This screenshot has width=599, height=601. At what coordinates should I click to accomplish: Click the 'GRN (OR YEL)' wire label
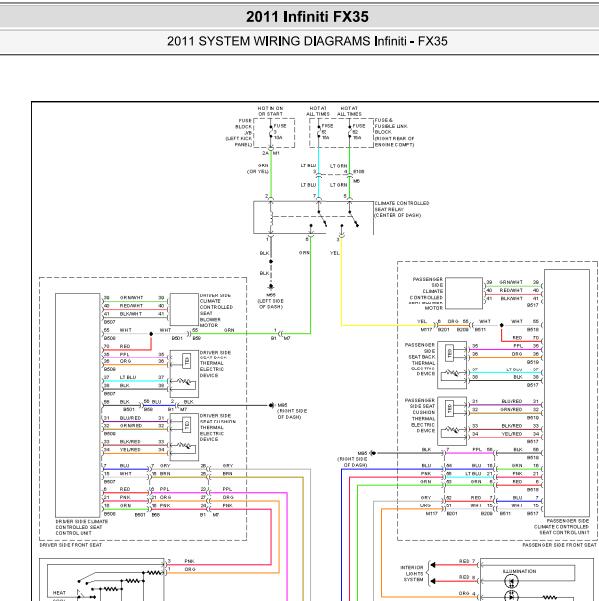258,169
